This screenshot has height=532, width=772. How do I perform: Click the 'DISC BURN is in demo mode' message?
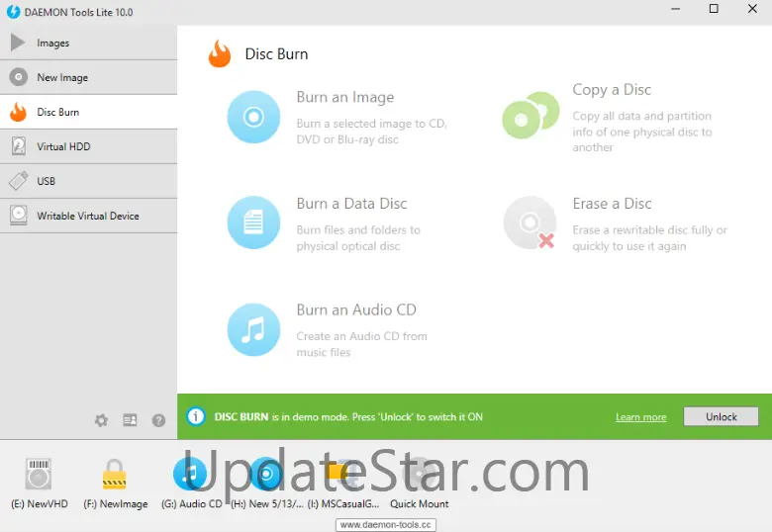point(348,417)
